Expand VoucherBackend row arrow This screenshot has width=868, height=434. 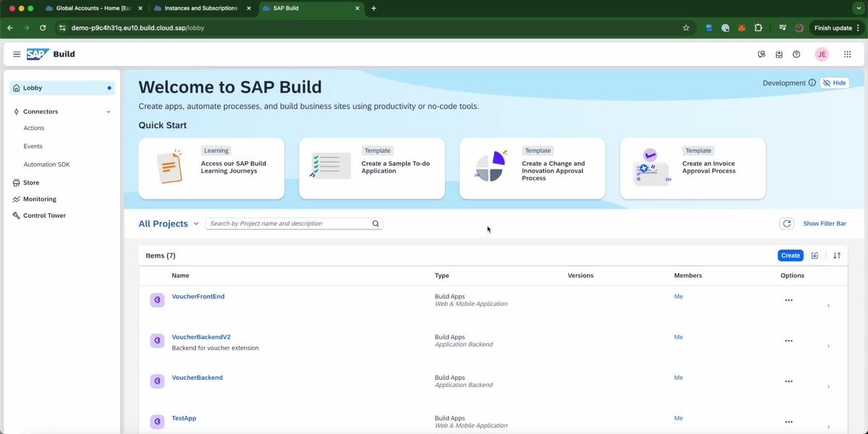coord(828,386)
